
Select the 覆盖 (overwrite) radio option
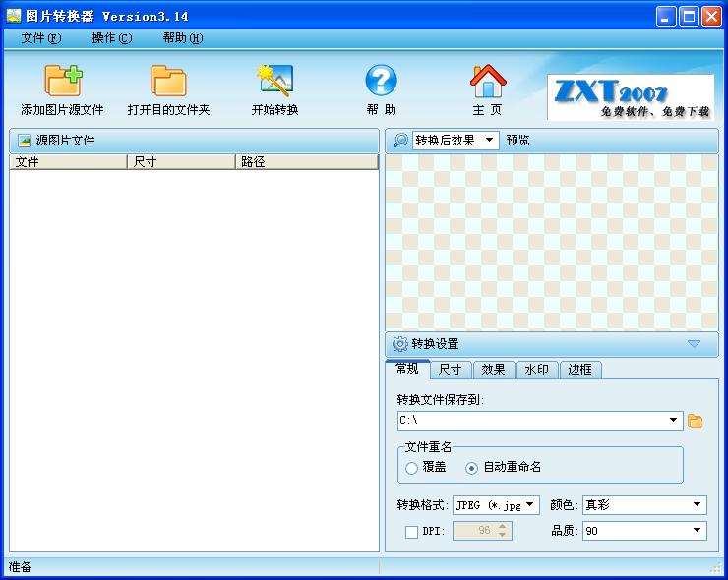(411, 468)
